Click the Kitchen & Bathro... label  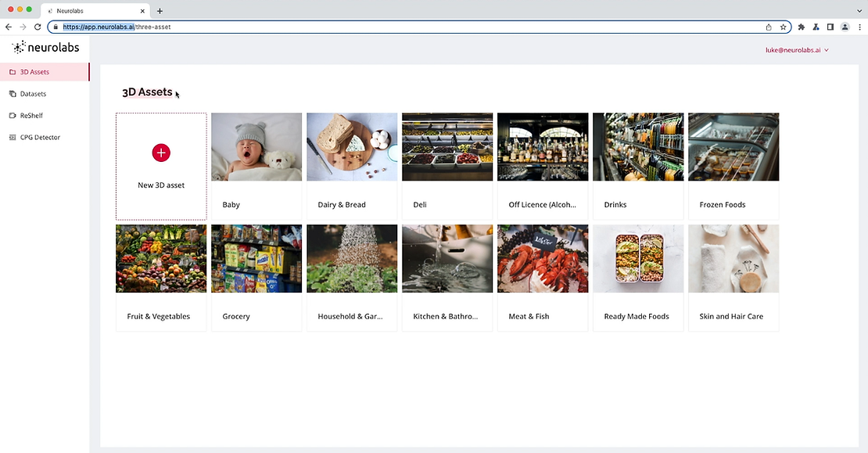click(445, 316)
